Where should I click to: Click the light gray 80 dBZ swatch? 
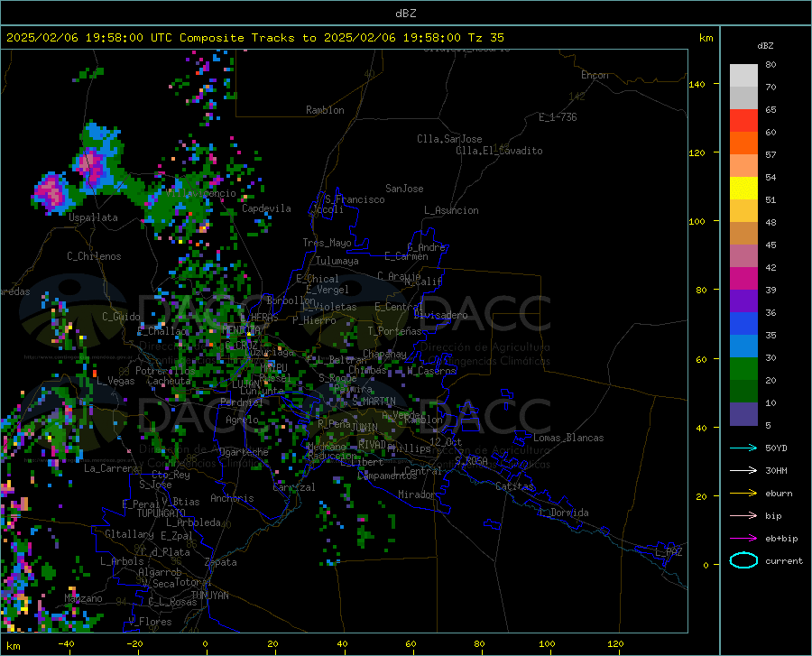(x=743, y=76)
